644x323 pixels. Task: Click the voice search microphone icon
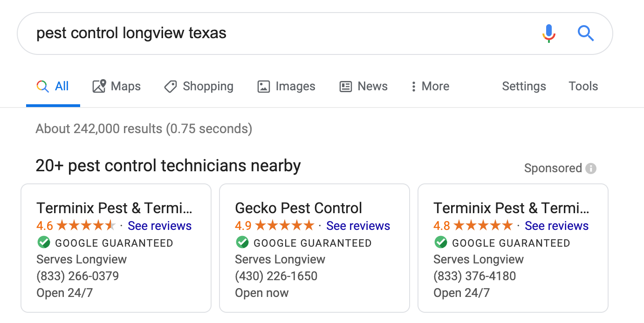(x=549, y=34)
